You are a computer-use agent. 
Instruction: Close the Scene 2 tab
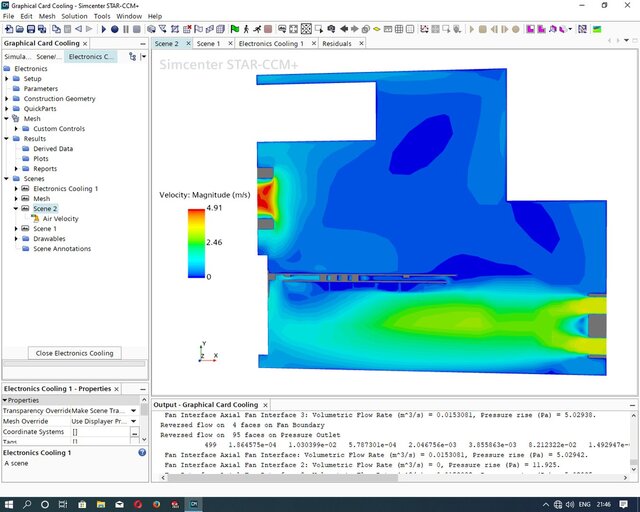tap(188, 43)
